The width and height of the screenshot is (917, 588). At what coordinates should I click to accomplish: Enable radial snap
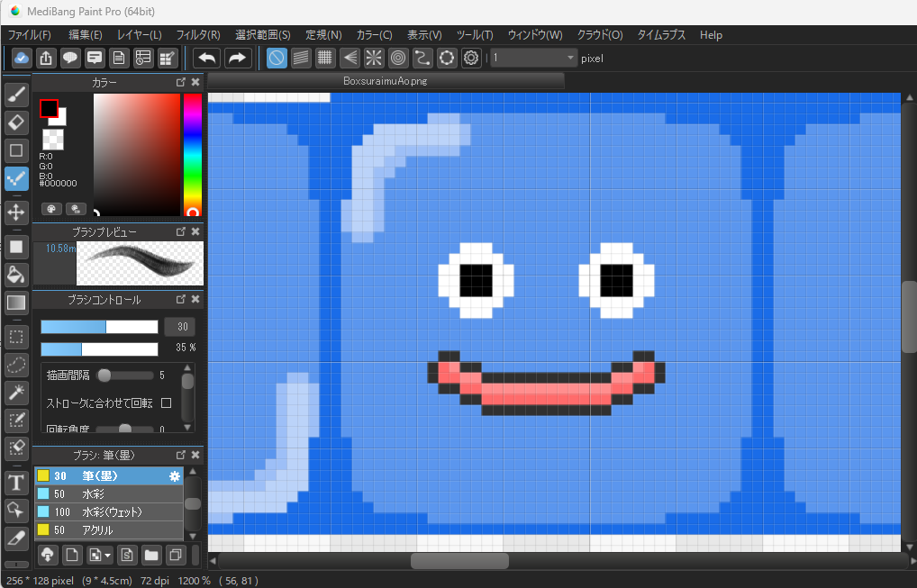pyautogui.click(x=374, y=58)
